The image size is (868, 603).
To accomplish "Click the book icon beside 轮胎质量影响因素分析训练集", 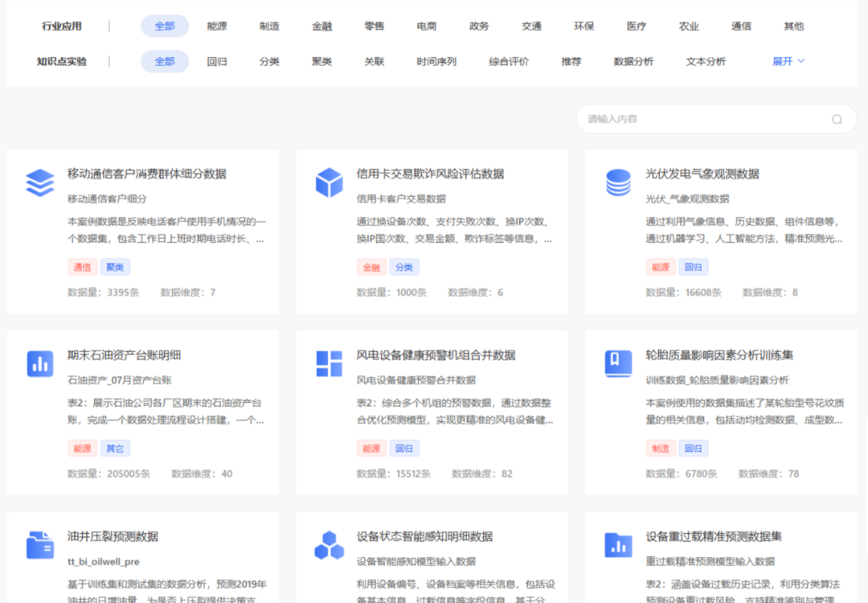I will pyautogui.click(x=618, y=363).
